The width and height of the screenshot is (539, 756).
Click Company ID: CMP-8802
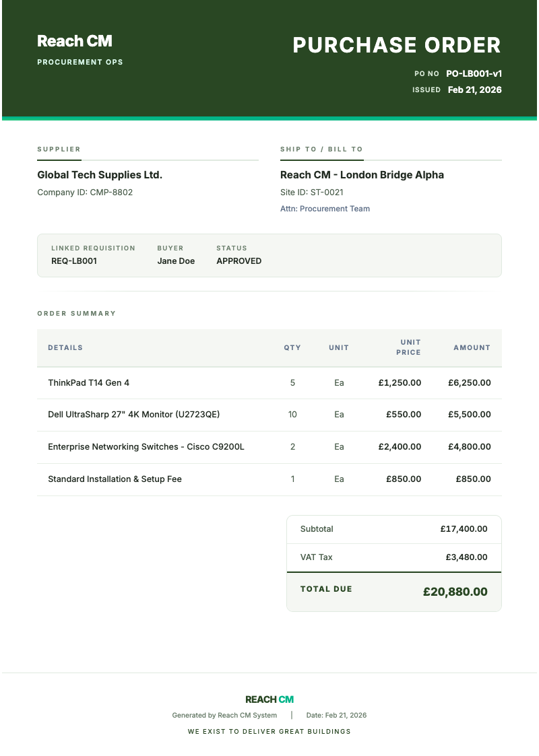[85, 192]
